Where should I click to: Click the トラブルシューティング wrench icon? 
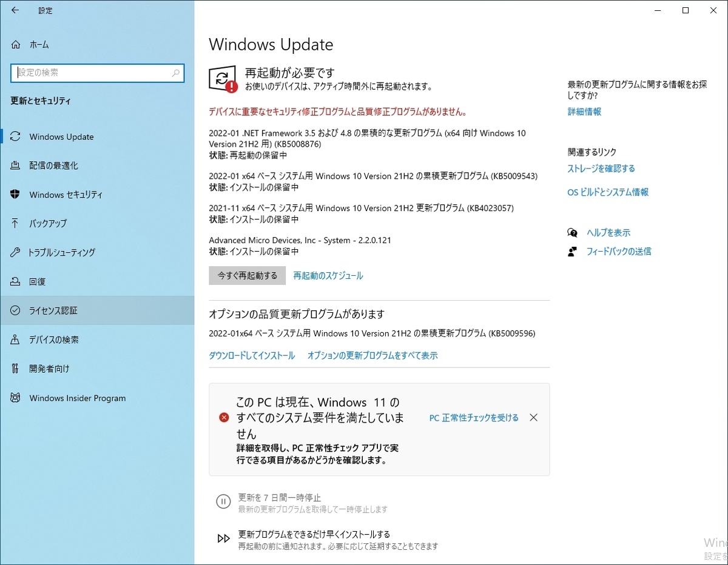tap(16, 252)
